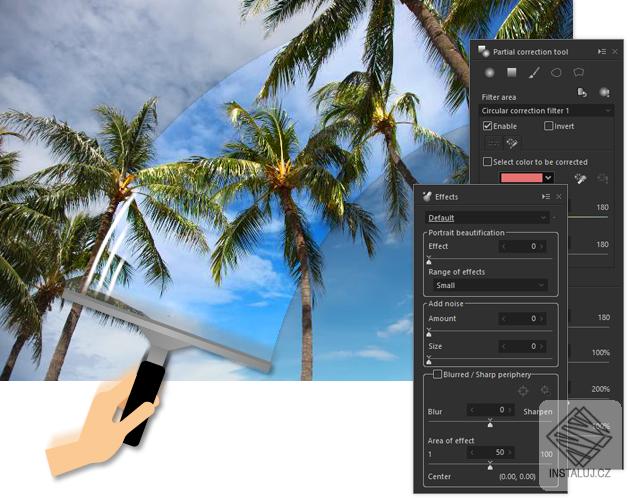
Task: Decrease the Area of effect value
Action: [472, 453]
